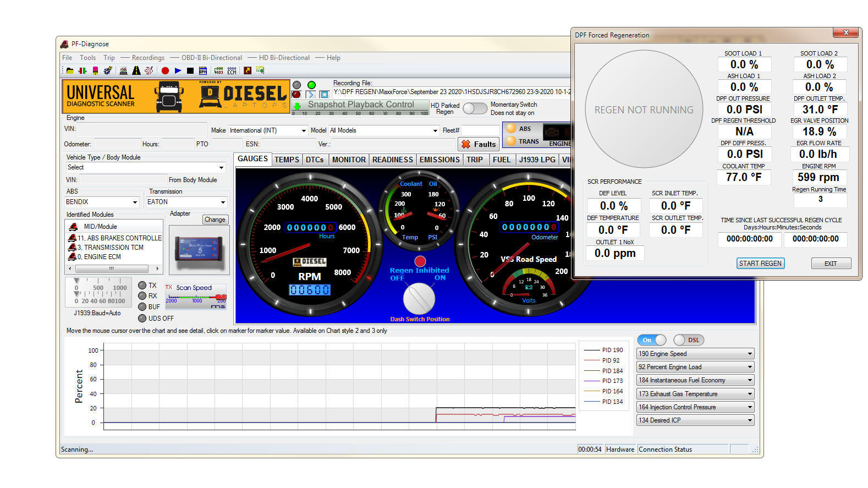Click the Fleet# input field
Screen dimensions: 868x488
(479, 130)
